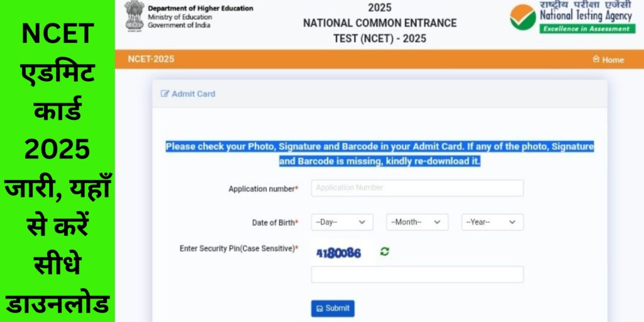Click the highlighted photo and signature notice

click(x=379, y=153)
